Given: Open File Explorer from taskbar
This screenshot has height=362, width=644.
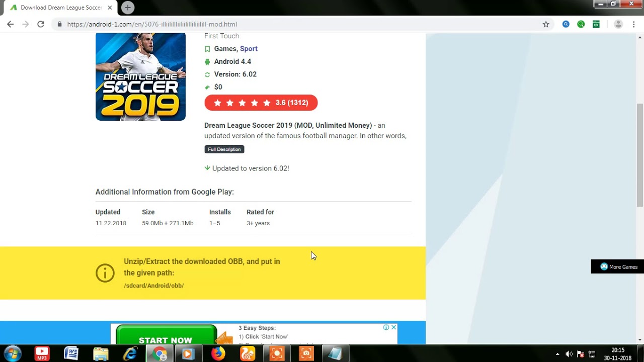Looking at the screenshot, I should point(101,353).
